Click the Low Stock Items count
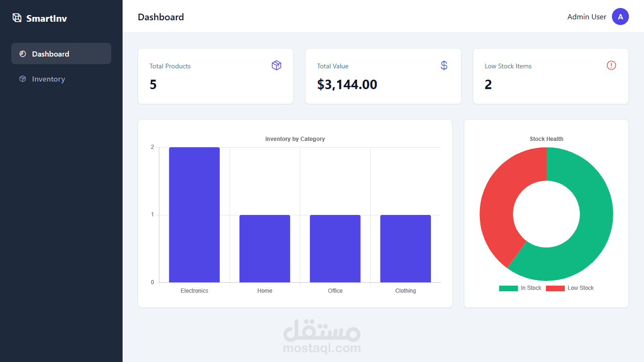 pyautogui.click(x=488, y=85)
